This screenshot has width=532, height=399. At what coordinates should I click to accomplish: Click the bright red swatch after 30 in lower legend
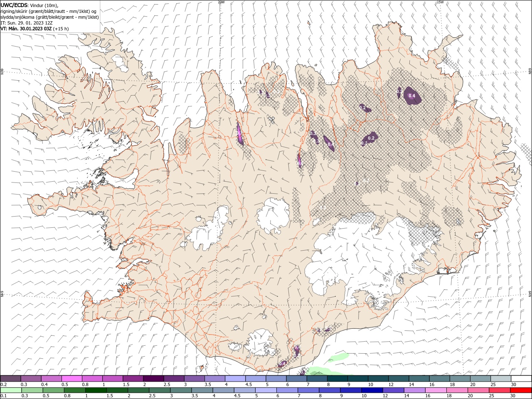pyautogui.click(x=521, y=390)
